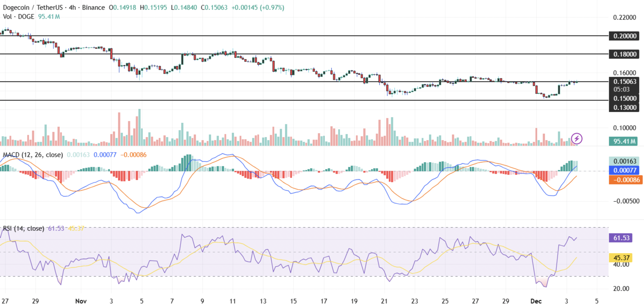Click the purple lightning bolt event icon
This screenshot has height=308, width=644.
(577, 138)
